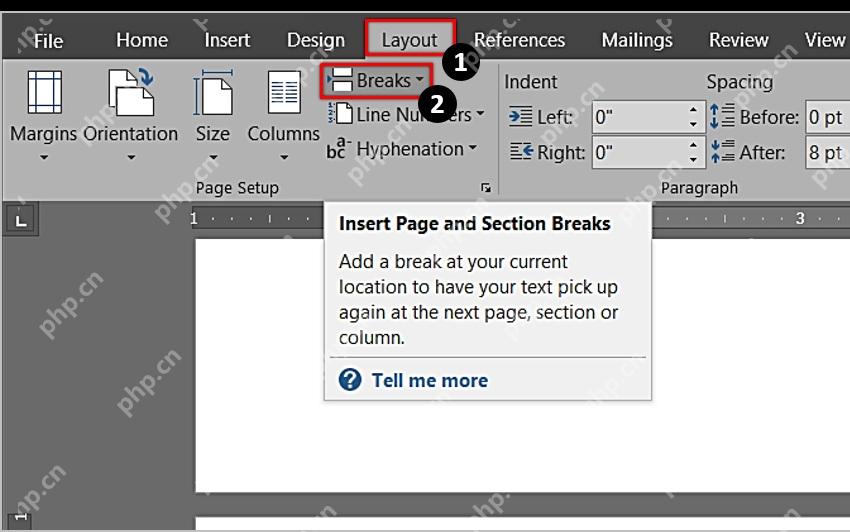The image size is (850, 532).
Task: Decrease the Right indent with down arrow
Action: [x=693, y=160]
